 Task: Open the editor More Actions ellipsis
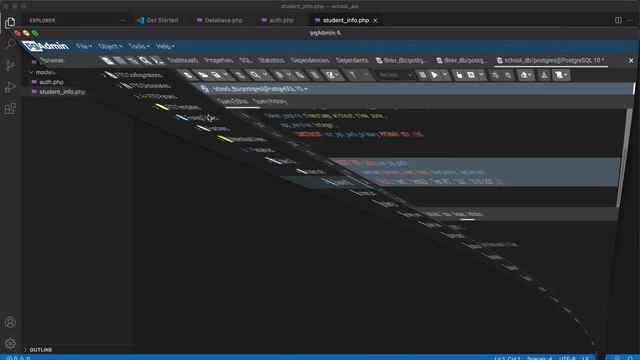click(630, 20)
